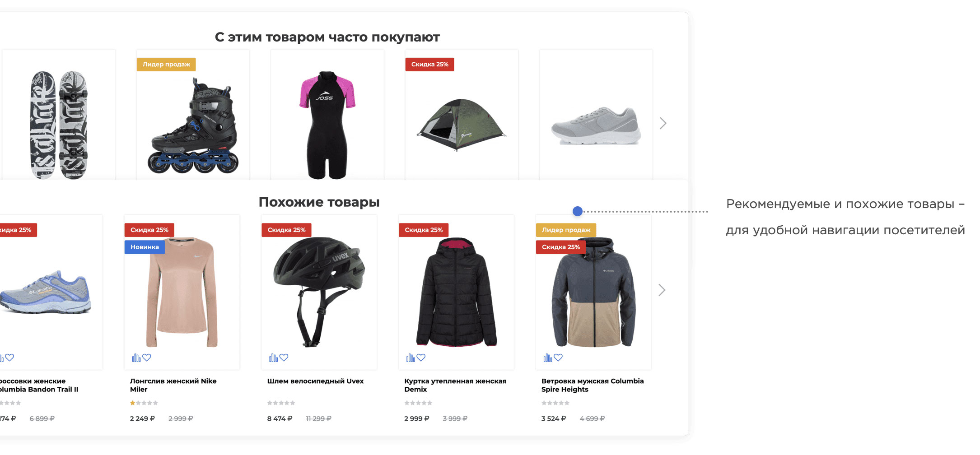This screenshot has height=455, width=980.
Task: Open "Куртка утепленная женская Demix" title
Action: 455,385
